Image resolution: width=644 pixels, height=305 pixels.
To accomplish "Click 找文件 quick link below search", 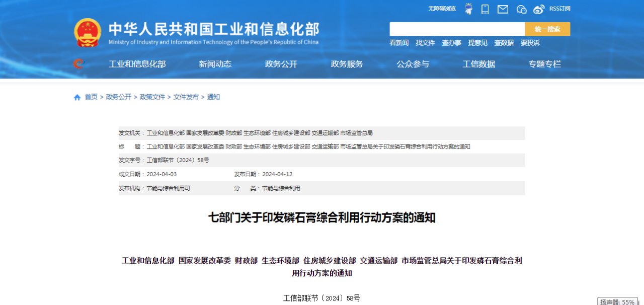I will tap(425, 43).
